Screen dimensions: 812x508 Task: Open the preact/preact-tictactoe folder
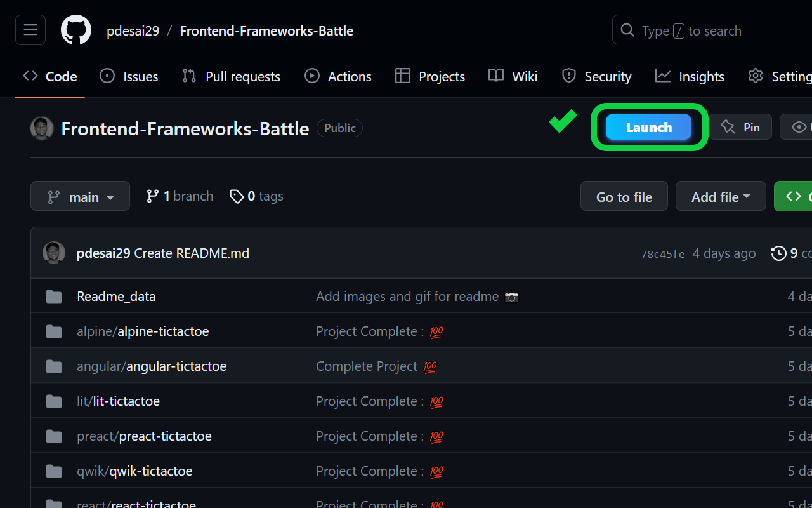144,436
